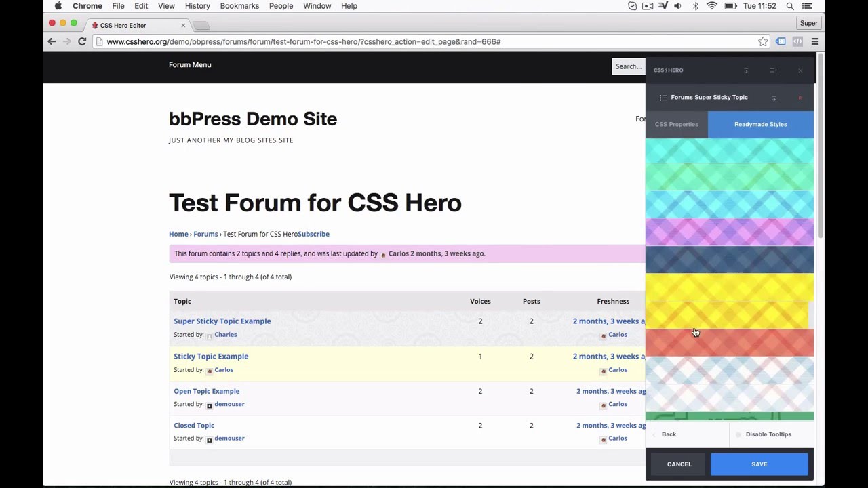Click the Bluetooth status icon
Screen dimensions: 868x488
(695, 6)
